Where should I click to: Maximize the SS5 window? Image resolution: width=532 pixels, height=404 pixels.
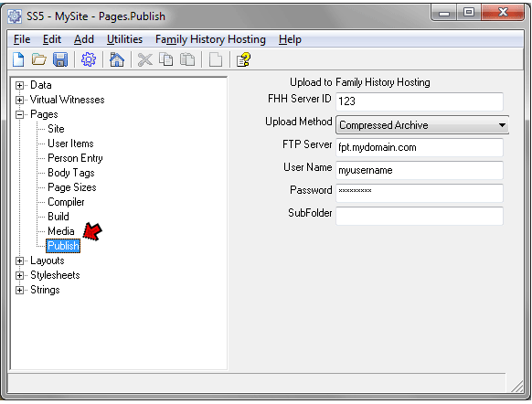pos(469,13)
